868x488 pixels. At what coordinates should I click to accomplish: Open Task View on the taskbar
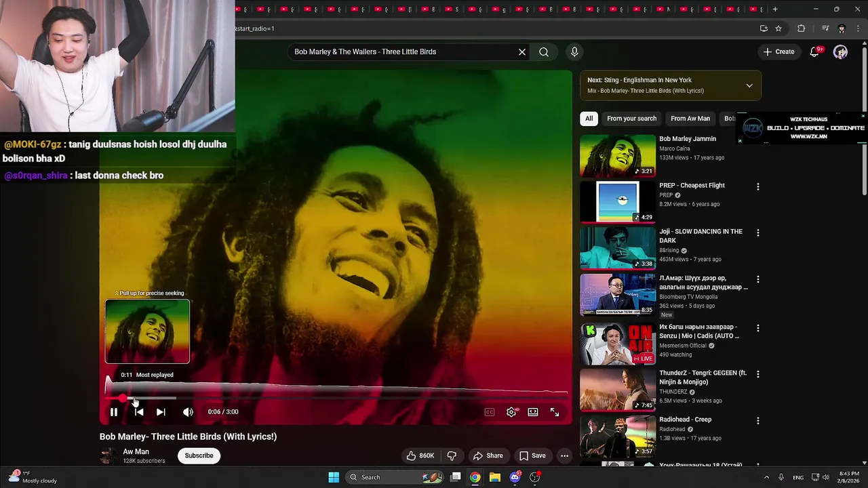click(456, 477)
